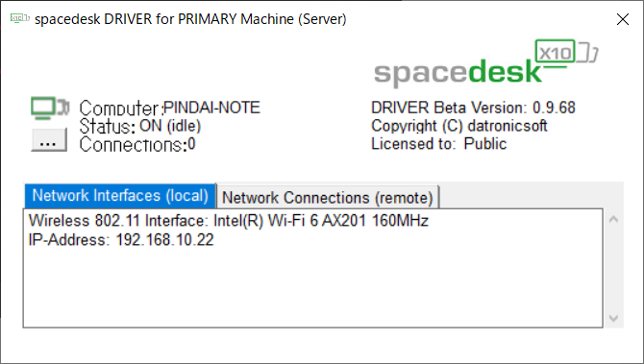Click the spacedesk title bar app icon
644x364 pixels.
pyautogui.click(x=19, y=18)
